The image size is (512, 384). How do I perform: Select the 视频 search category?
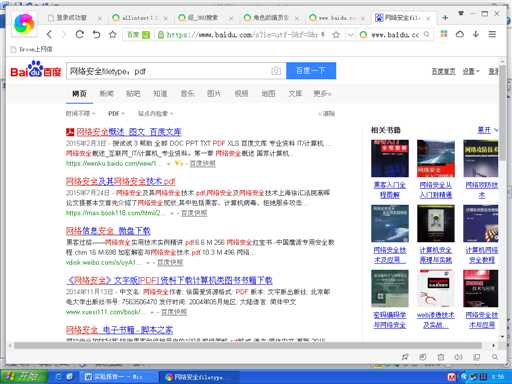coord(241,94)
